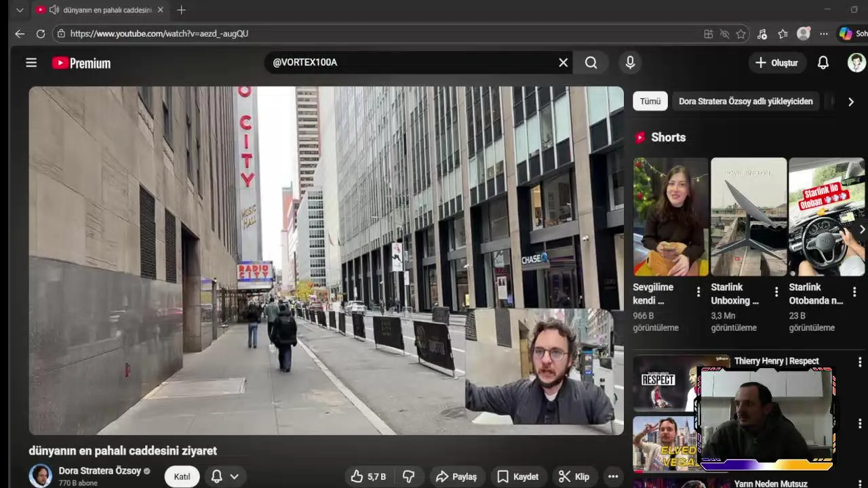The image size is (868, 488).
Task: Open the Sevgilime kendi short thumbnail
Action: (671, 217)
